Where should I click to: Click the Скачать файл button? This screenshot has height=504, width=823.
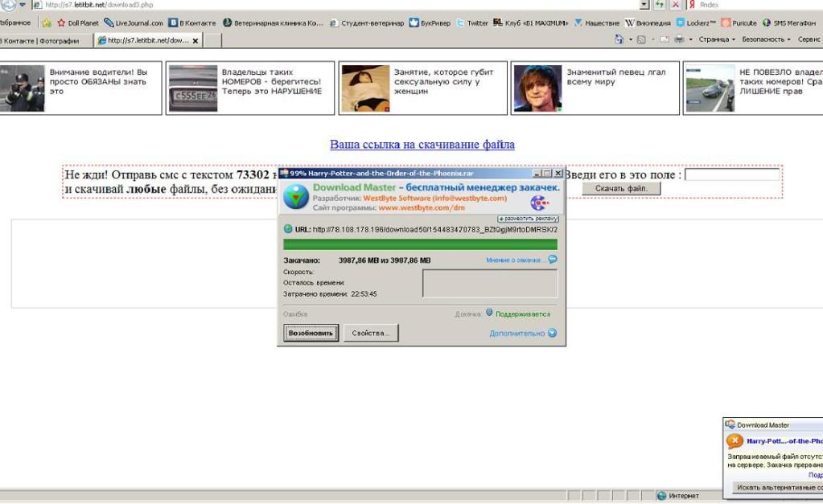(x=621, y=188)
